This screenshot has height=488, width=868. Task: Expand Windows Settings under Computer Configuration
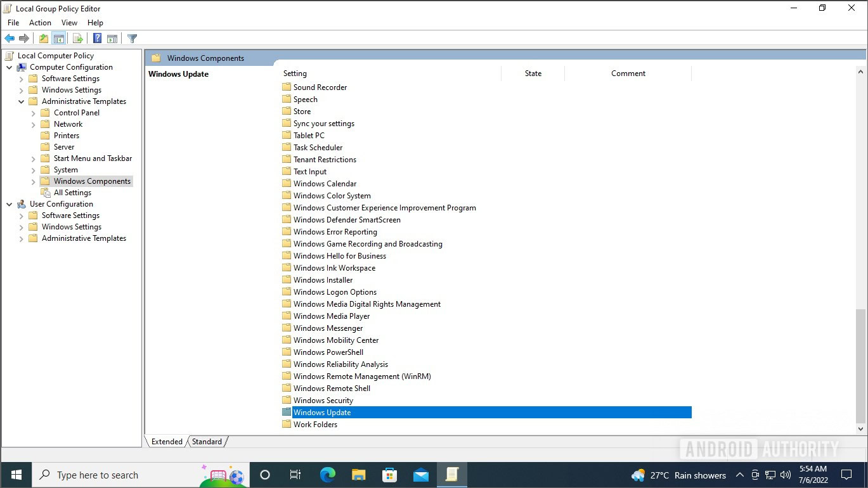click(x=21, y=90)
